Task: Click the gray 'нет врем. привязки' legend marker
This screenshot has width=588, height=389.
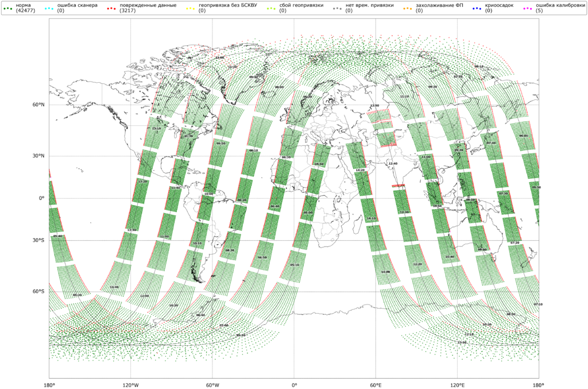Action: pos(336,8)
